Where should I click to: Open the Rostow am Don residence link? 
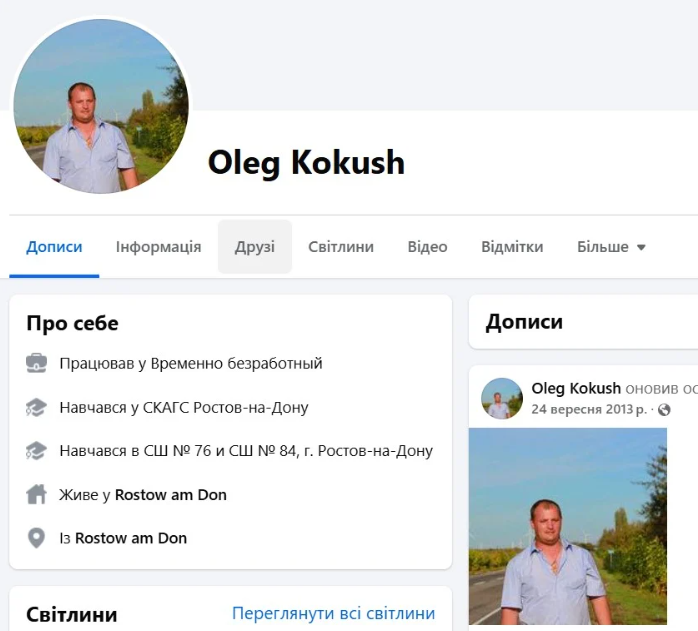(170, 494)
